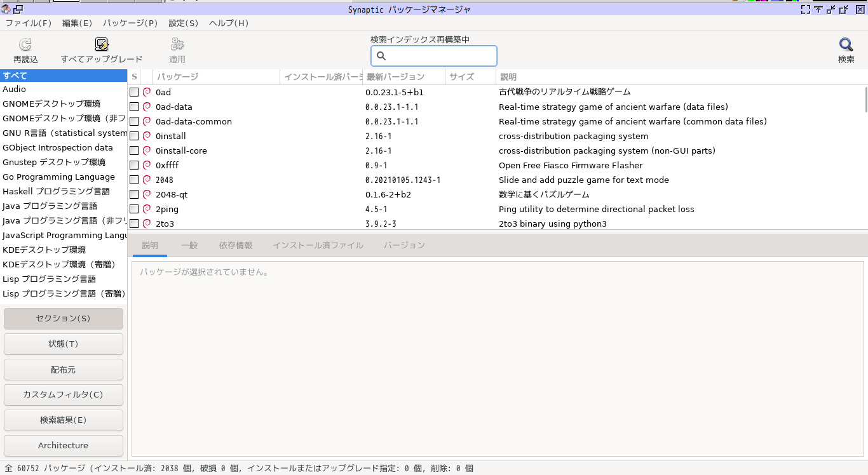
Task: Click the Ping utility description text
Action: click(597, 209)
